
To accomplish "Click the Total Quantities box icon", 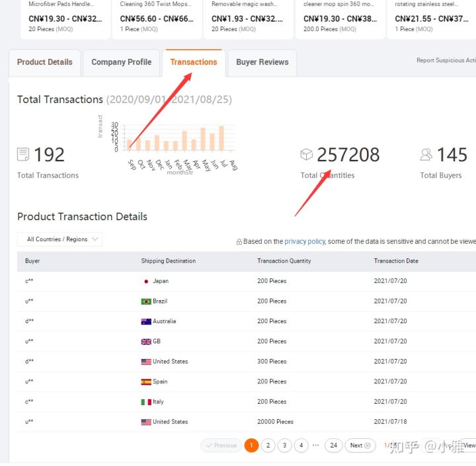I will coord(306,155).
